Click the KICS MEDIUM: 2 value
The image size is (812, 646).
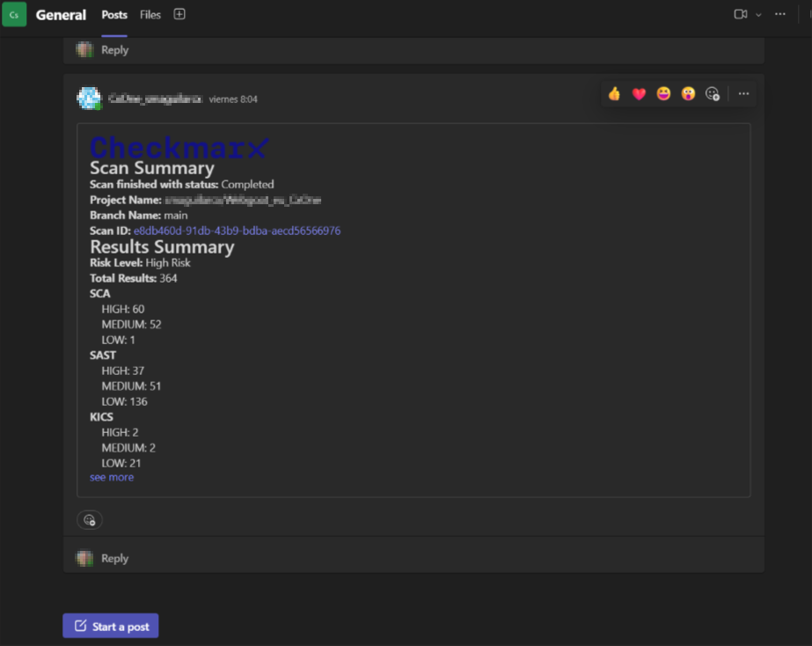[x=128, y=448]
